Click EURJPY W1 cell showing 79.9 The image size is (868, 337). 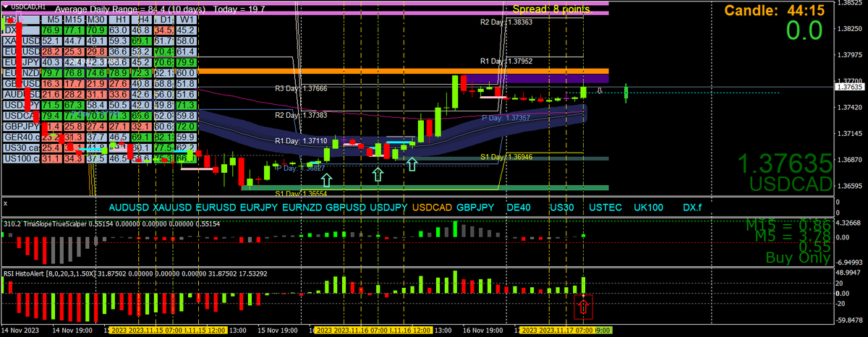[185, 61]
